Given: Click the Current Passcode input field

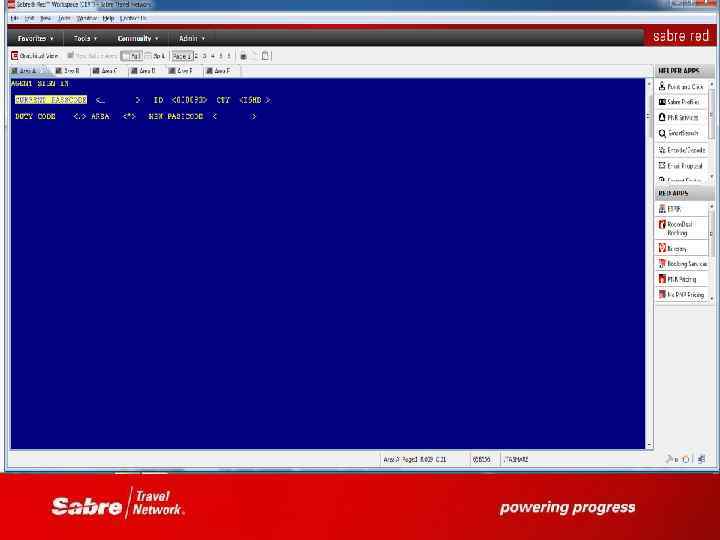Looking at the screenshot, I should pyautogui.click(x=118, y=100).
